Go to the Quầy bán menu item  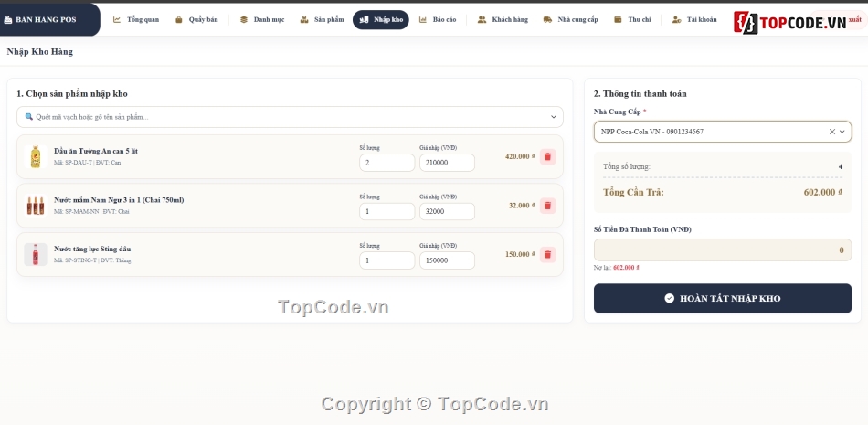pos(196,19)
